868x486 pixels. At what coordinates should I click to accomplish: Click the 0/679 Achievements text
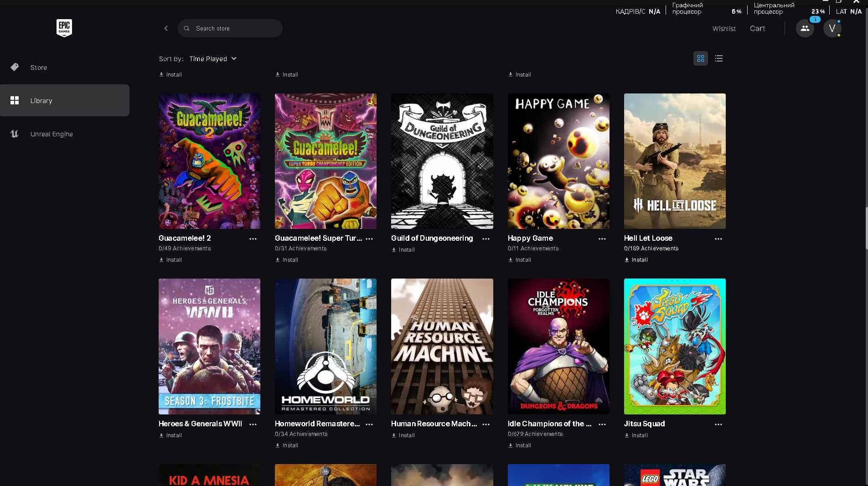click(x=535, y=434)
